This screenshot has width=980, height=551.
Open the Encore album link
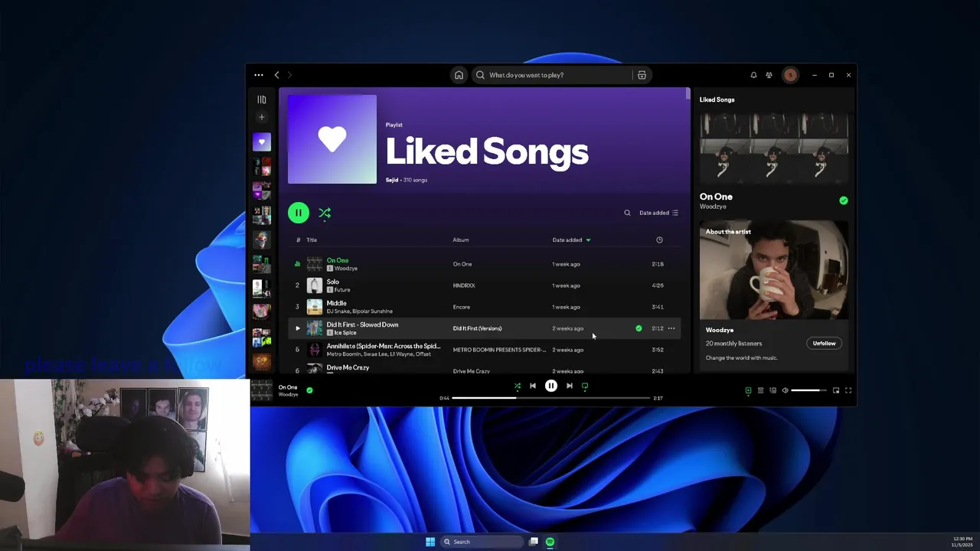(462, 307)
